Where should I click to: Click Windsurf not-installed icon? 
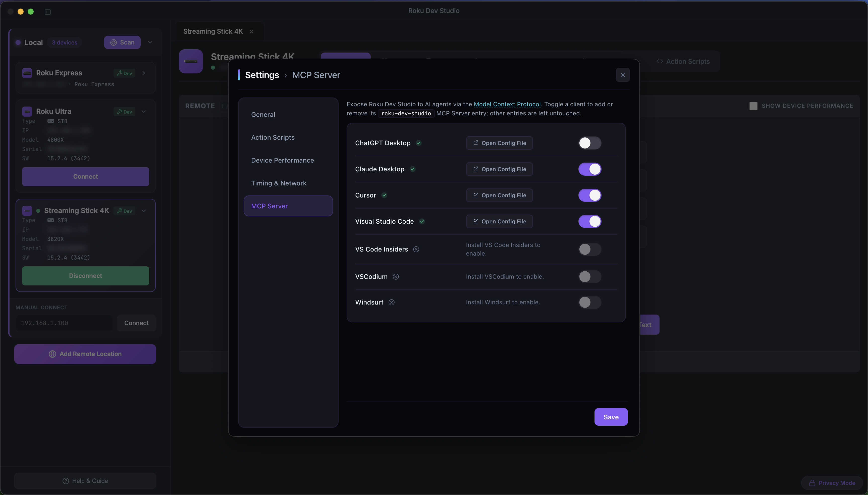tap(392, 302)
